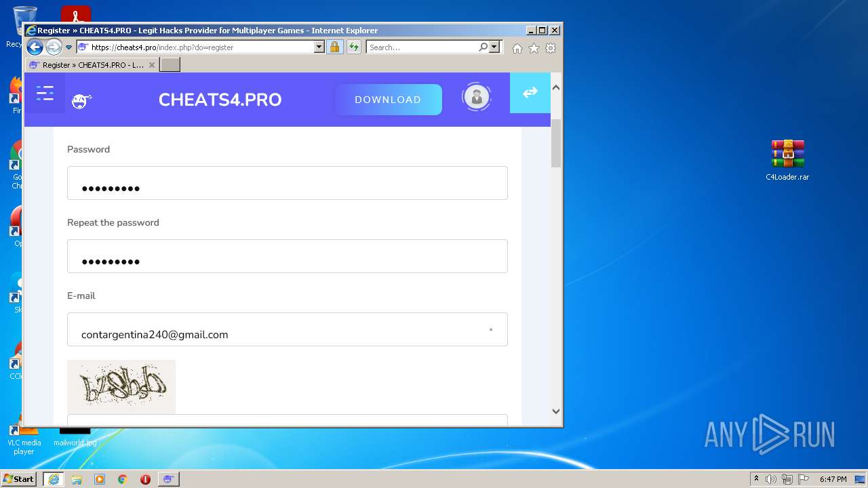Open search provider dropdown arrow
Image resolution: width=868 pixels, height=488 pixels.
click(494, 47)
